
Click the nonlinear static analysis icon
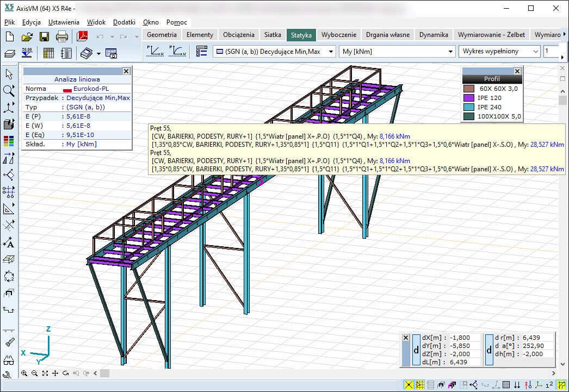177,51
